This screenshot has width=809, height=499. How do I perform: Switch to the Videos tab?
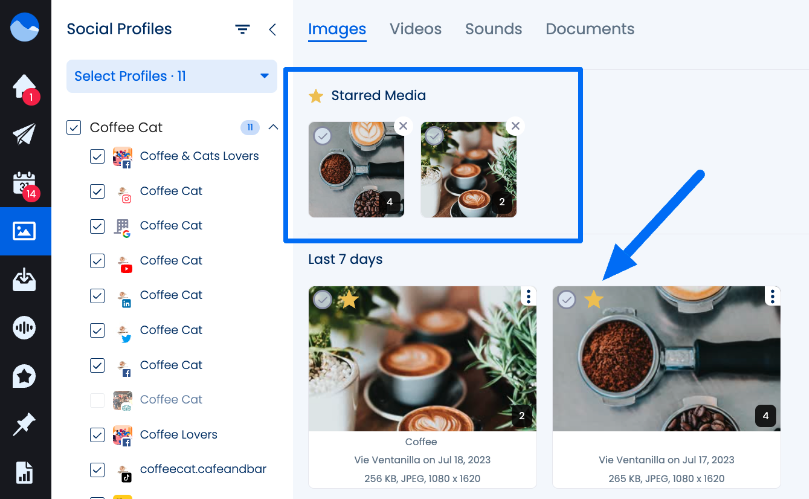pyautogui.click(x=415, y=29)
